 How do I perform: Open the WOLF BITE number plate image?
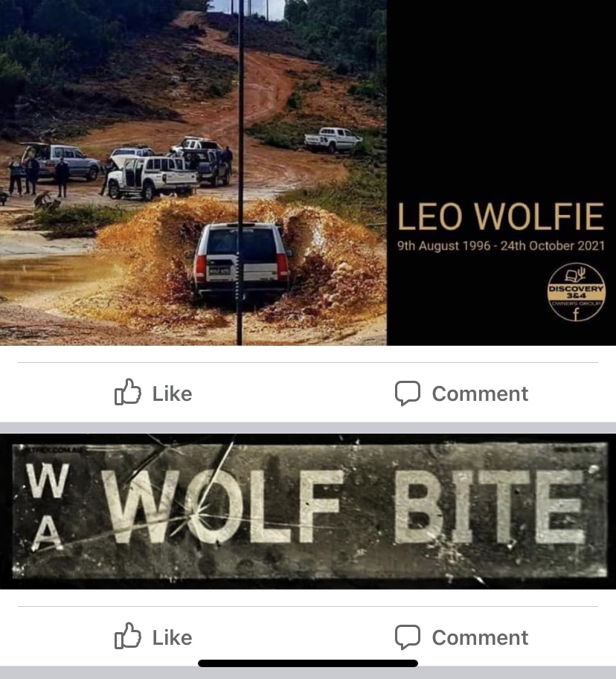pos(308,511)
